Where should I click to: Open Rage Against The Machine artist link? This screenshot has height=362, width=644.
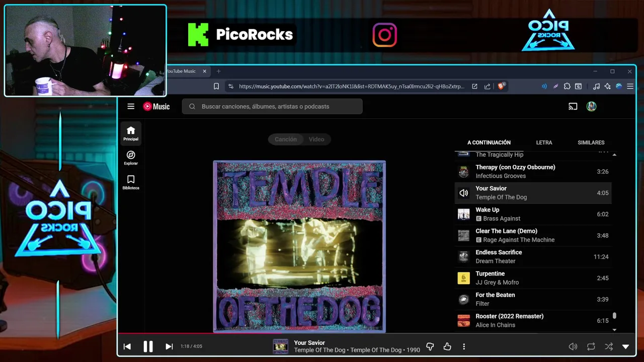coord(519,240)
